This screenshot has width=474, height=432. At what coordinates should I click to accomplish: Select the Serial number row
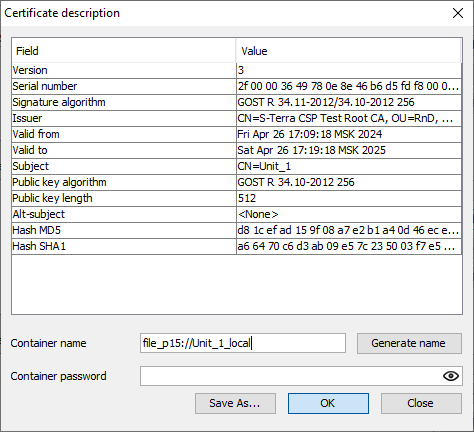(237, 86)
